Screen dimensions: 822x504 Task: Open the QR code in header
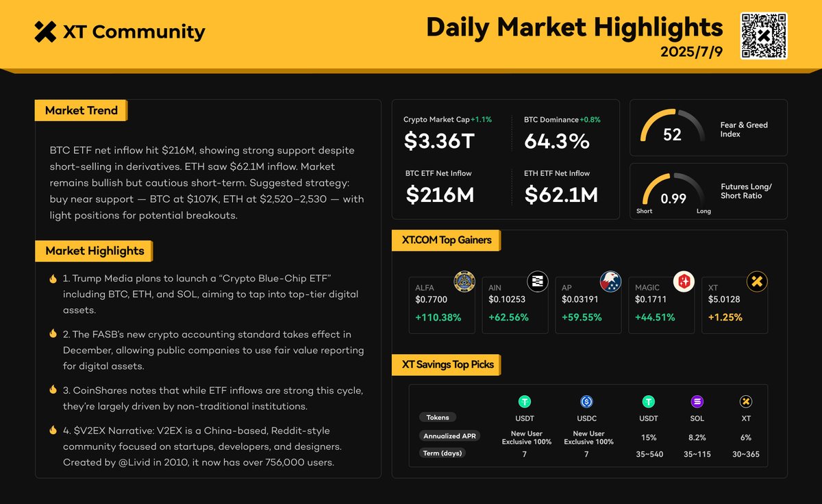coord(764,36)
